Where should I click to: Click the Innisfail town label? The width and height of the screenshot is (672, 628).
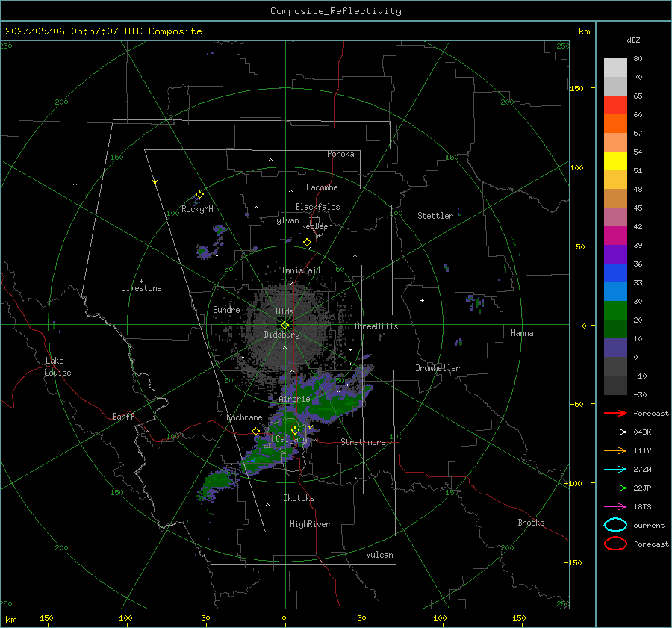pyautogui.click(x=301, y=270)
